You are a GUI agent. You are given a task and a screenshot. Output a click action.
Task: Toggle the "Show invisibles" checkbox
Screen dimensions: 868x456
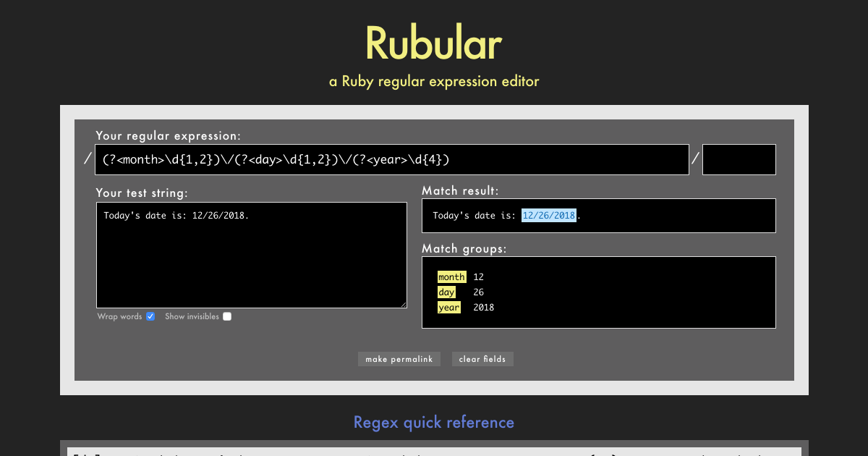point(227,316)
